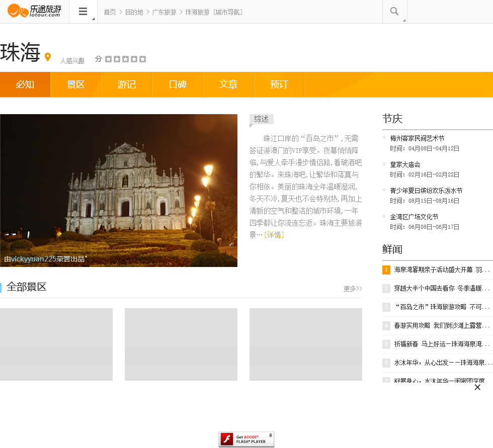This screenshot has width=493, height=448.
Task: Open the hamburger menu icon
Action: (x=83, y=12)
